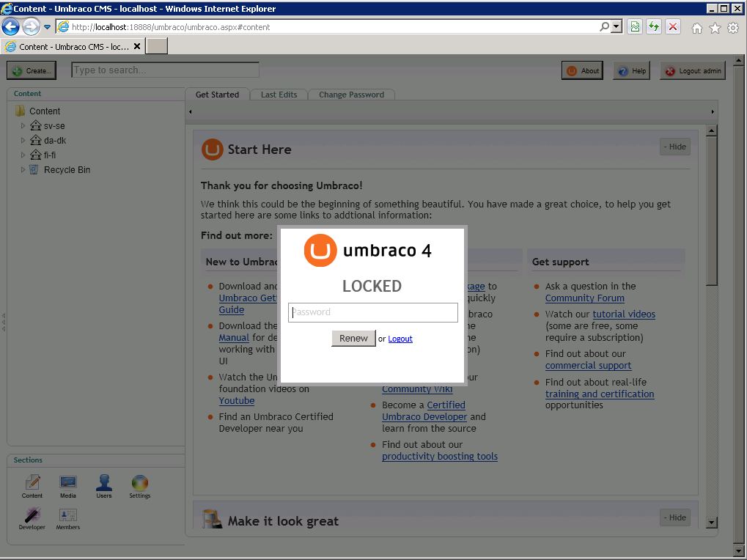Viewport: 747px width, 560px height.
Task: Switch to the Last Edits tab
Action: tap(279, 95)
